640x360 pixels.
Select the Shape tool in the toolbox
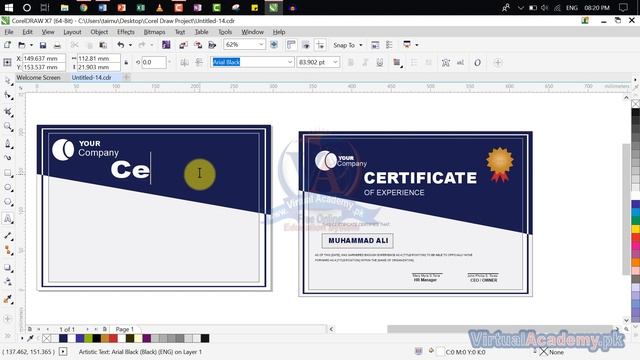click(7, 96)
